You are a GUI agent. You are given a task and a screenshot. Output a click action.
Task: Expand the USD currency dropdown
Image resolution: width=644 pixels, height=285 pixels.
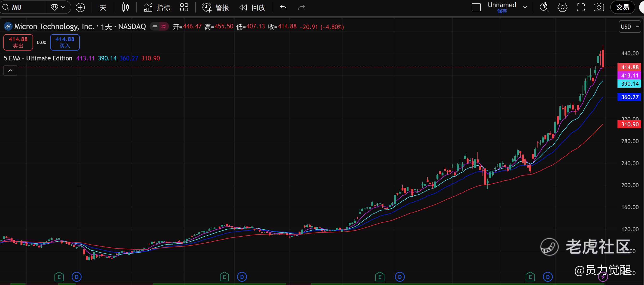click(x=630, y=26)
